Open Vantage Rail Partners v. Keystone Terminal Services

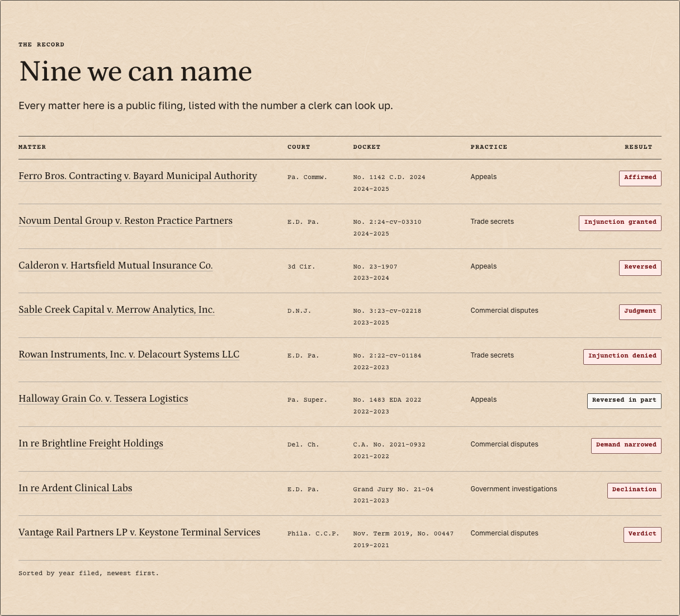click(x=139, y=533)
